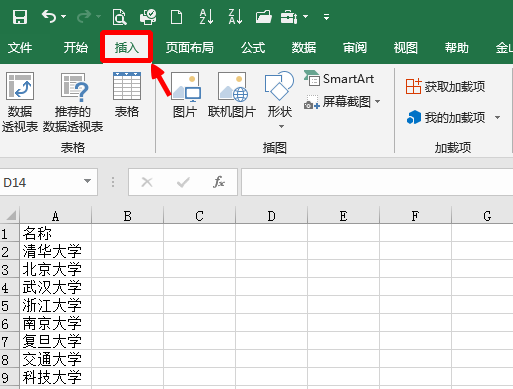Insert a SmartArt graphic
The width and height of the screenshot is (513, 389).
[339, 79]
